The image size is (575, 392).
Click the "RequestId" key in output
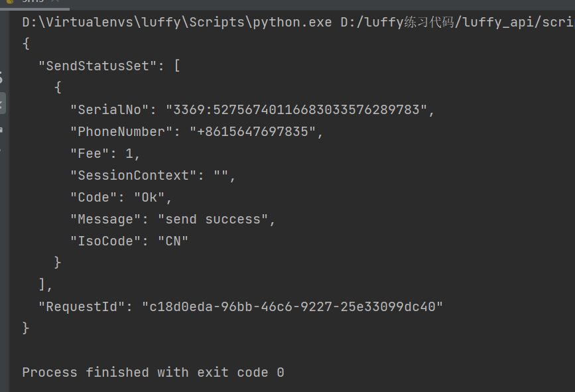click(82, 306)
